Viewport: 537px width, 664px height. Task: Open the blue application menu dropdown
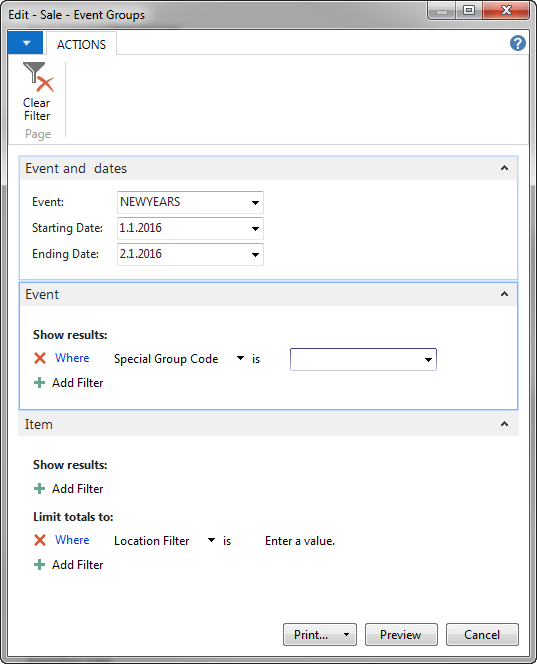pos(25,43)
